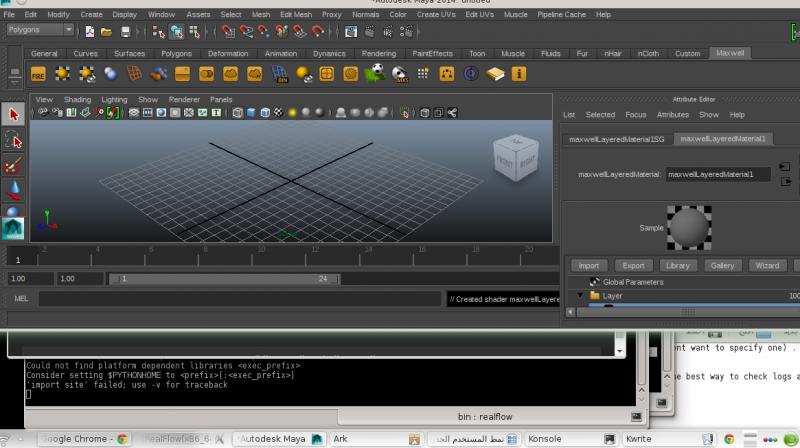Open Render Settings icon
Screen dimensions: 800x448
407,32
